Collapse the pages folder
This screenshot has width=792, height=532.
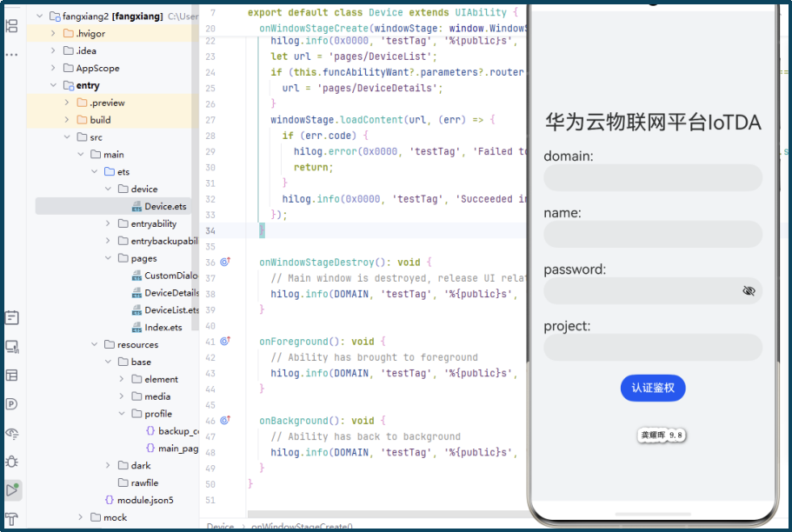[108, 258]
